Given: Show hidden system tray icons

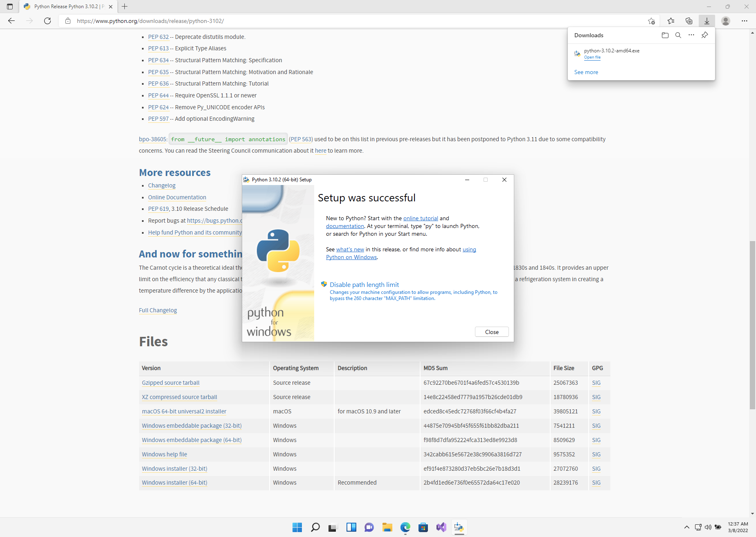Looking at the screenshot, I should 686,528.
